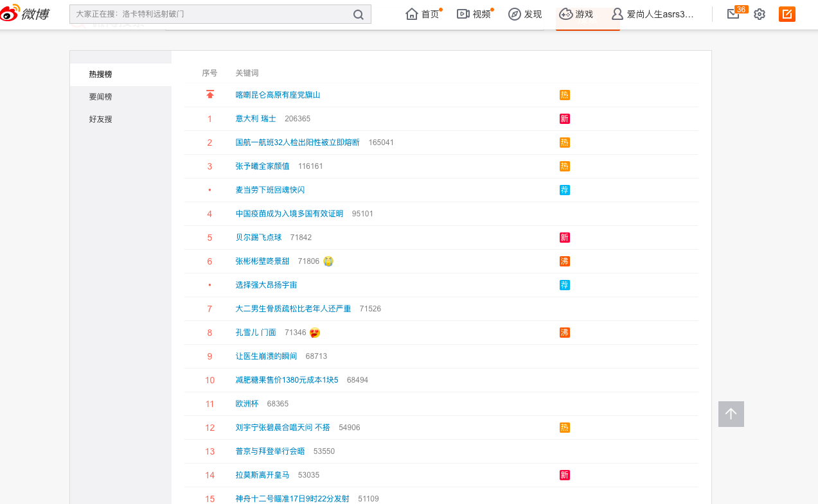Click the heat count 206365

(298, 119)
